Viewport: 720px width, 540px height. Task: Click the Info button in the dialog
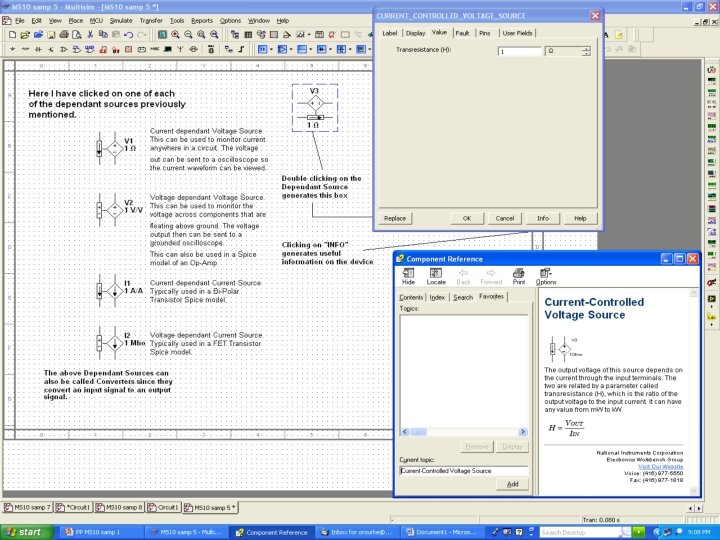click(543, 218)
